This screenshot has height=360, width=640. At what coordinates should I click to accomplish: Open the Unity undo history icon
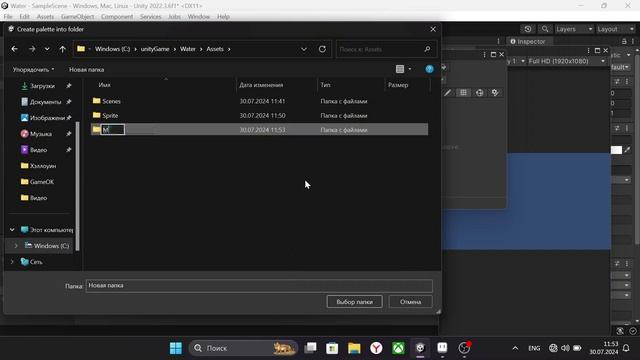pos(528,29)
